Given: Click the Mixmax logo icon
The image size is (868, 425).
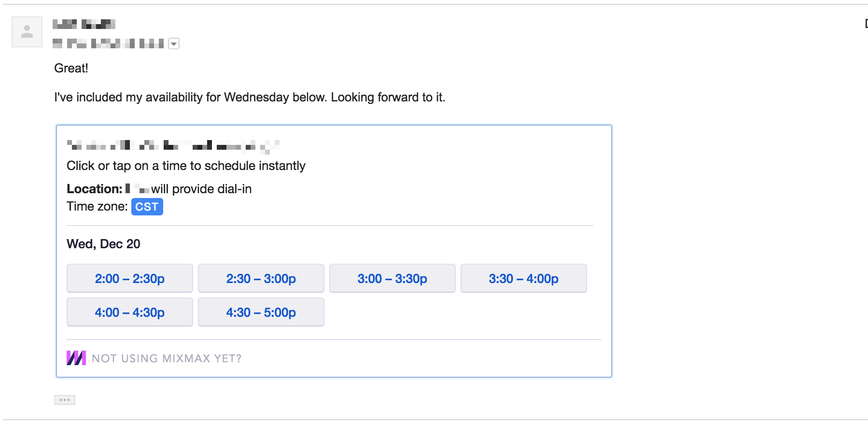Looking at the screenshot, I should pos(76,358).
